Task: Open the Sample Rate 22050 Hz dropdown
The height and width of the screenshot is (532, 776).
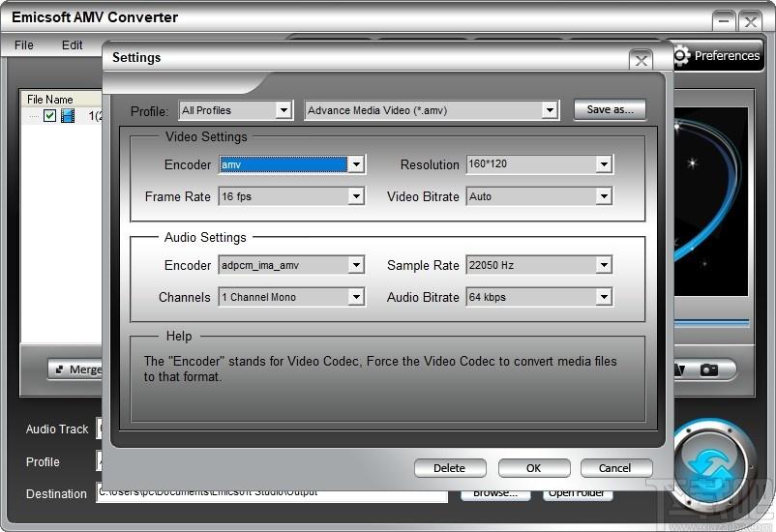Action: tap(604, 265)
